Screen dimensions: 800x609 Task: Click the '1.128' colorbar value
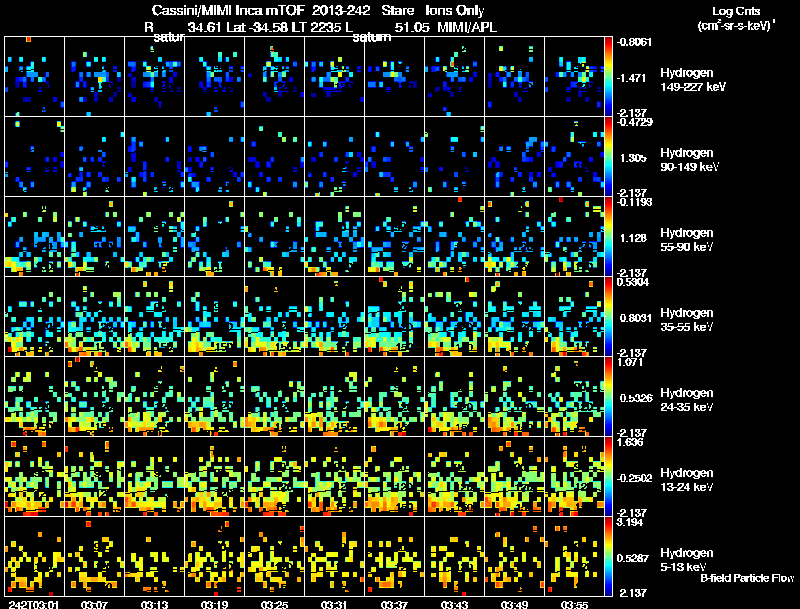pos(633,238)
